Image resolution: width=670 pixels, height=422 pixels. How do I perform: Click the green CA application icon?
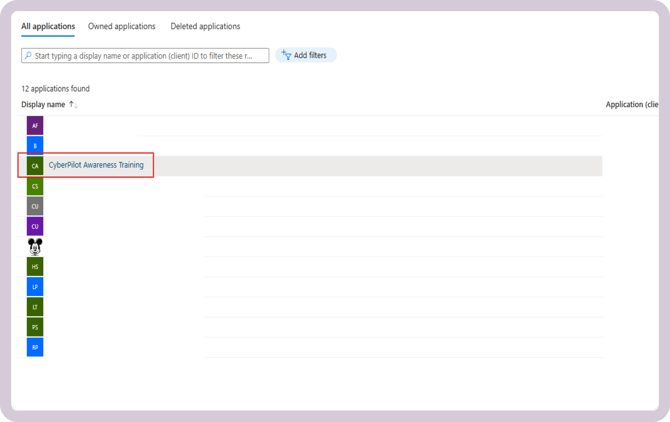point(35,166)
